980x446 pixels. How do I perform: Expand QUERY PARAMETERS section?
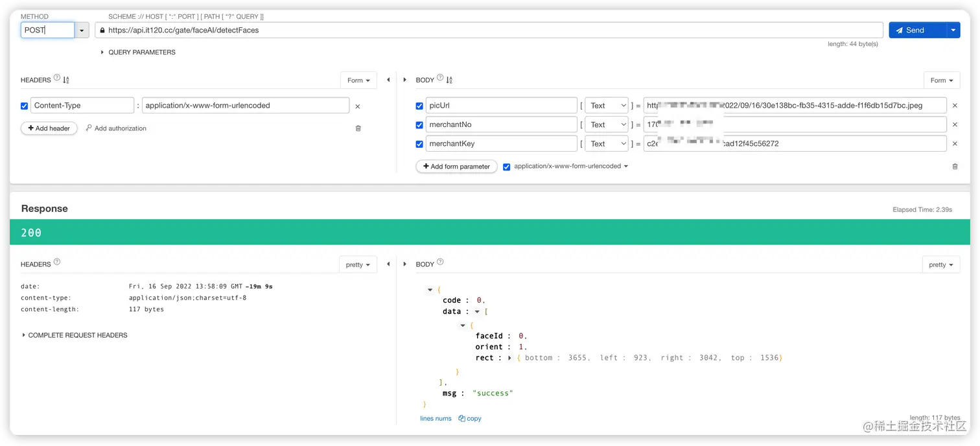[138, 52]
